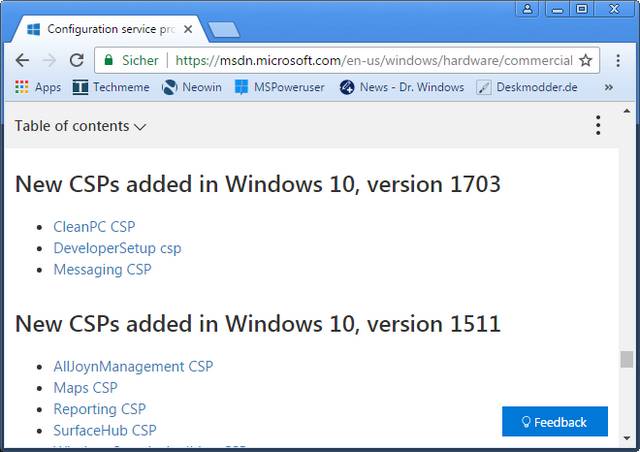Image resolution: width=640 pixels, height=452 pixels.
Task: Open Chrome three-dot menu
Action: (618, 60)
